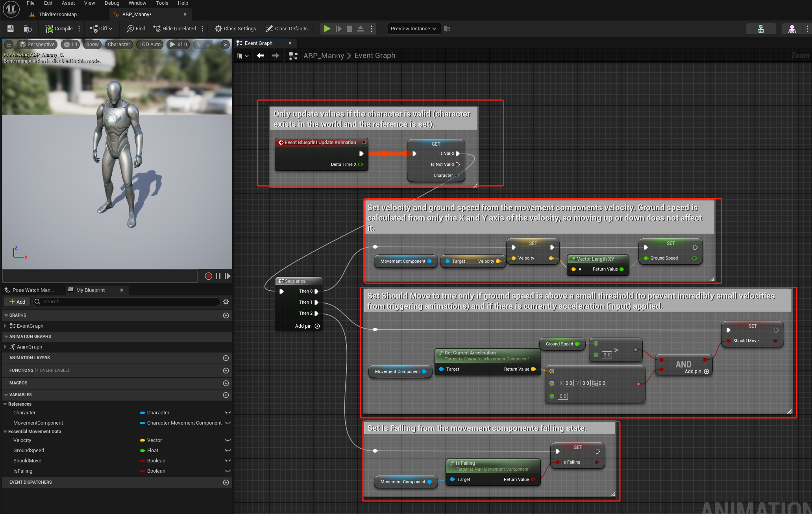This screenshot has width=812, height=514.
Task: Click the Save icon in toolbar
Action: click(11, 29)
